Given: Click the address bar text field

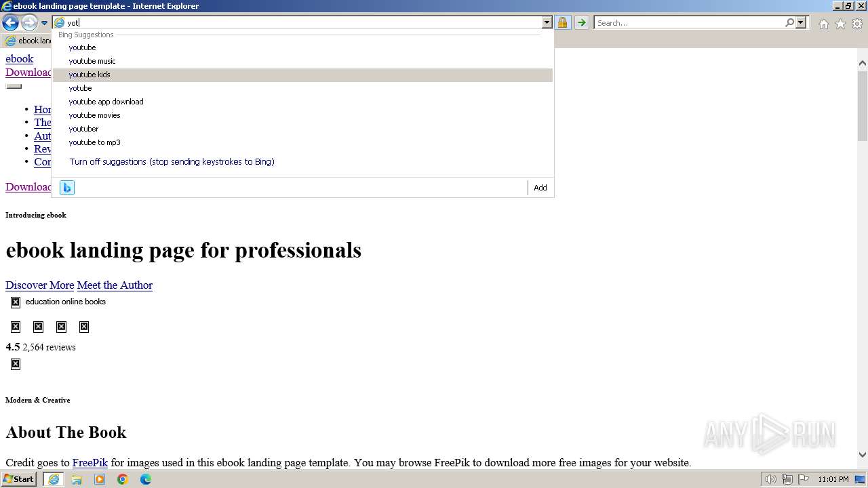Looking at the screenshot, I should [x=304, y=23].
